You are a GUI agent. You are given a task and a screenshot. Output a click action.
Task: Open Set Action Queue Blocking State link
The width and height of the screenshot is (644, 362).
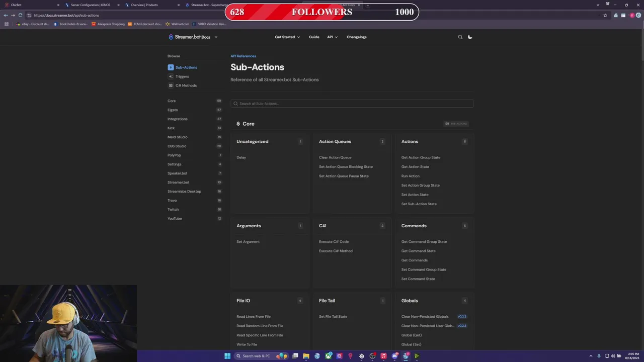346,167
